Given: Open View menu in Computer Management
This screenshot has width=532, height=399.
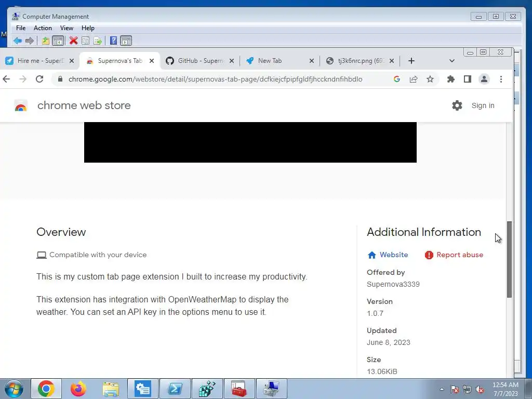Looking at the screenshot, I should point(66,28).
